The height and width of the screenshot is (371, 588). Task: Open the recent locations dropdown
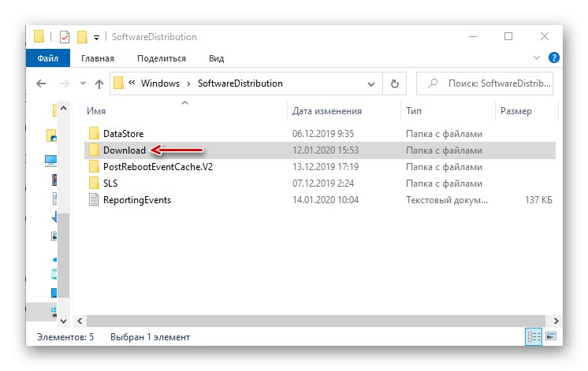coord(82,83)
